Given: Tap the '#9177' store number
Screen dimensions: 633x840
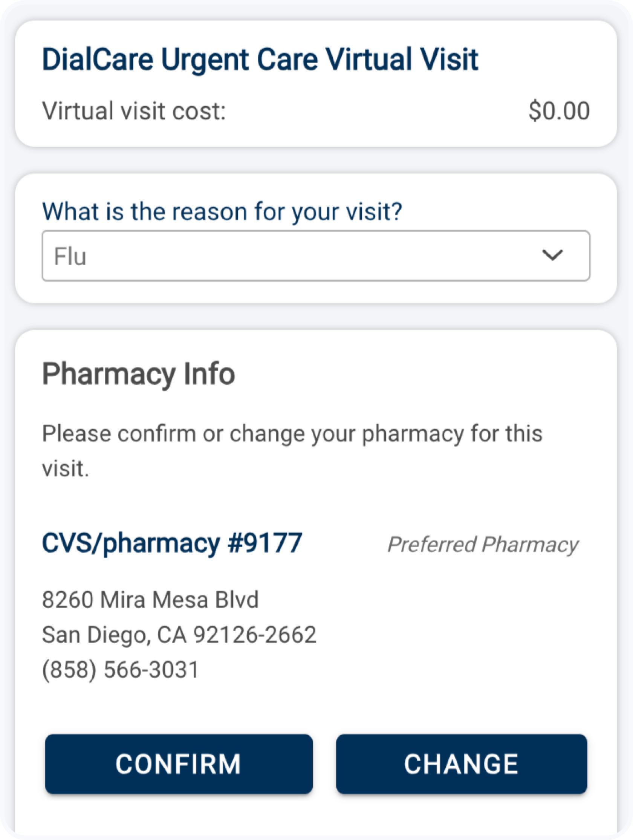Looking at the screenshot, I should [265, 543].
